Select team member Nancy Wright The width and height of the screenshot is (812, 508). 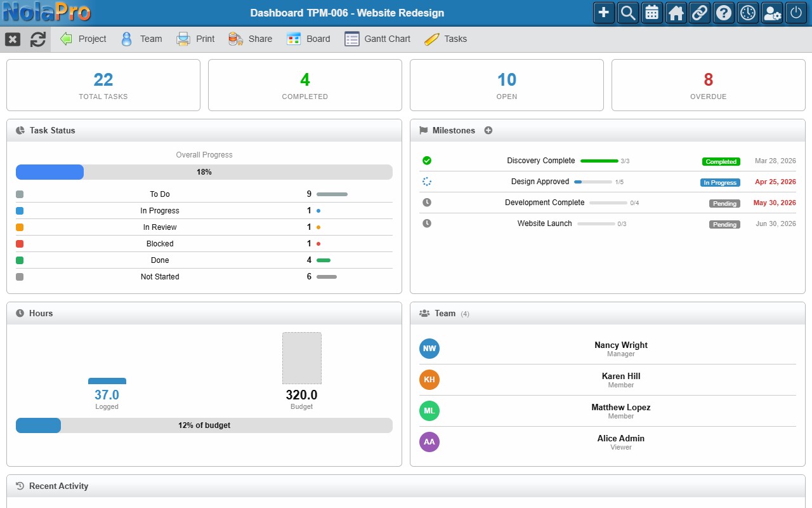608,349
